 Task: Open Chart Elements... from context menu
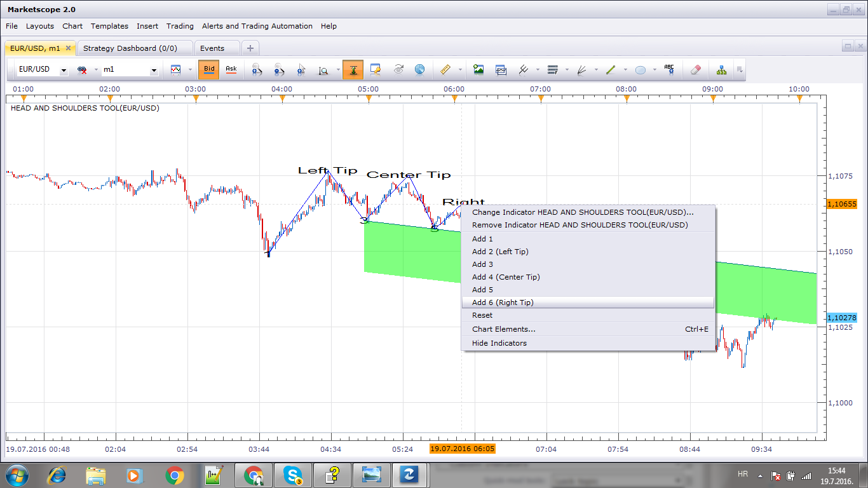588,329
